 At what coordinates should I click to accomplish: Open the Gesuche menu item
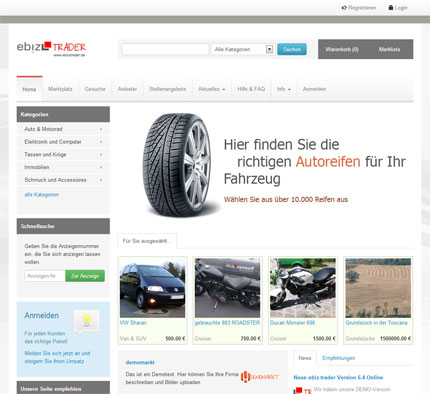tap(95, 89)
